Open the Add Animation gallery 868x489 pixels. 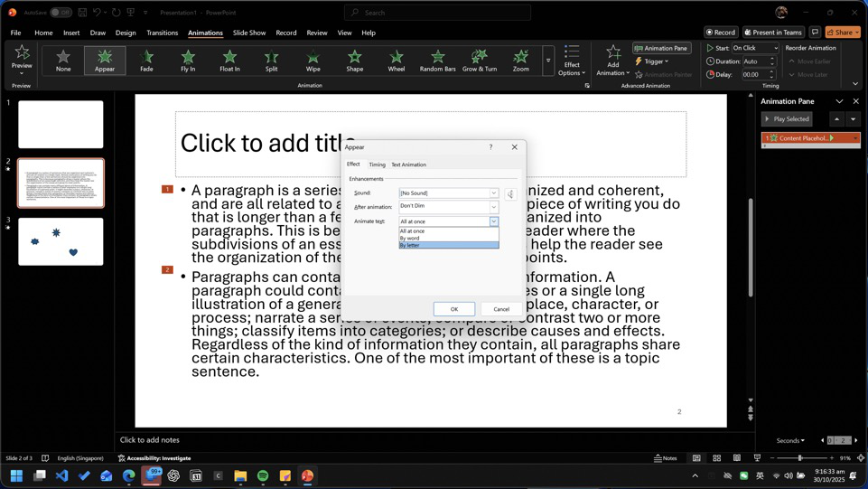point(612,61)
